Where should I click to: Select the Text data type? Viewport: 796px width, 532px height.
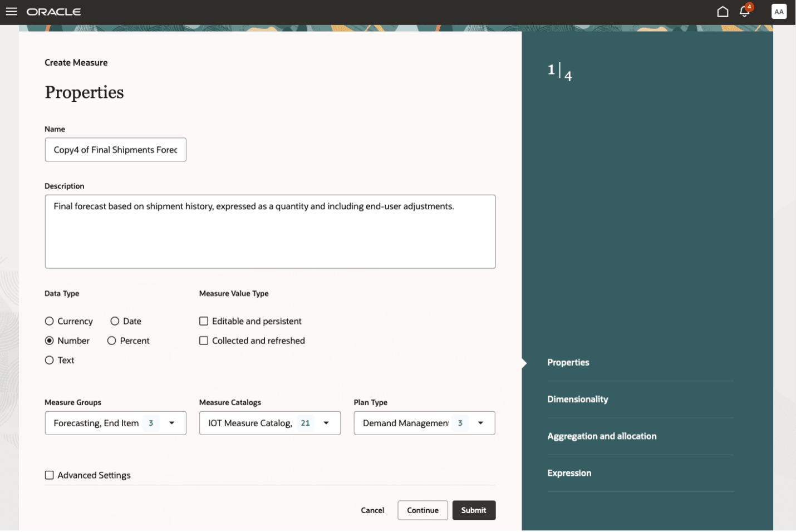tap(49, 360)
